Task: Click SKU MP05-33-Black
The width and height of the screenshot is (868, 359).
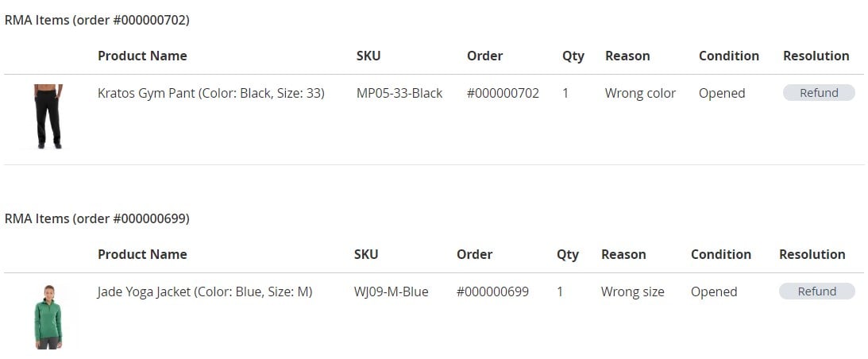Action: 399,93
